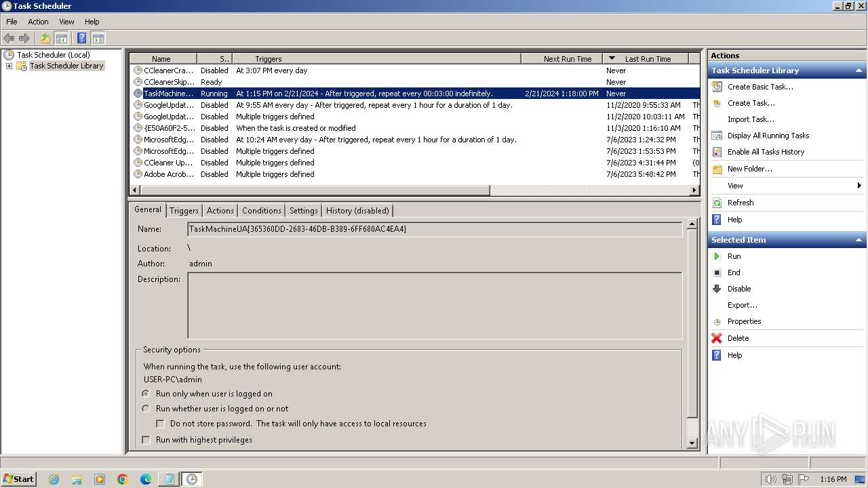The height and width of the screenshot is (488, 868).
Task: Launch Microsoft Edge from the taskbar
Action: [146, 479]
